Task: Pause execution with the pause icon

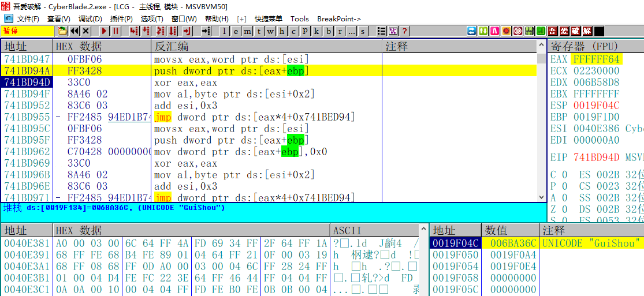Action: 116,31
